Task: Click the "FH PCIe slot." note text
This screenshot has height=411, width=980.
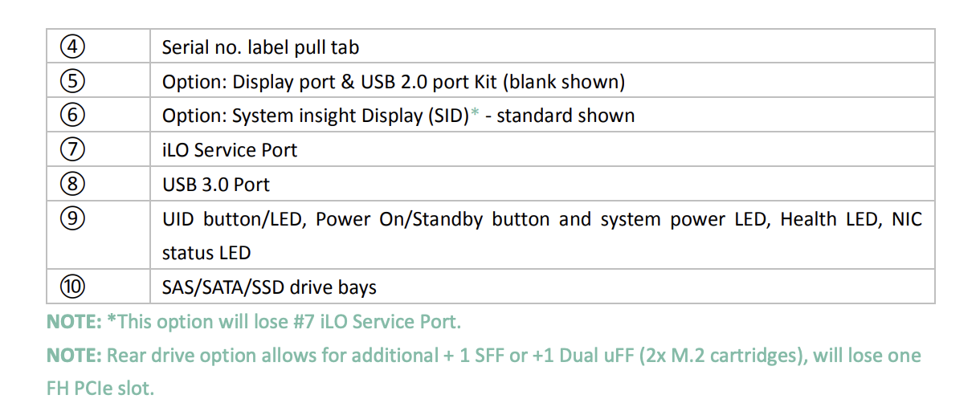Action: (x=100, y=389)
